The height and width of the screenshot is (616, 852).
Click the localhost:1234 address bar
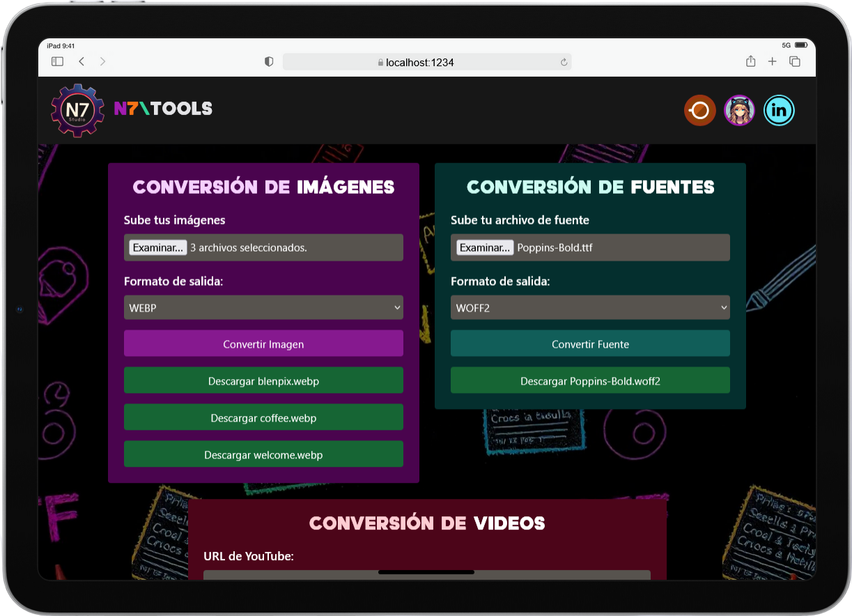click(x=426, y=62)
